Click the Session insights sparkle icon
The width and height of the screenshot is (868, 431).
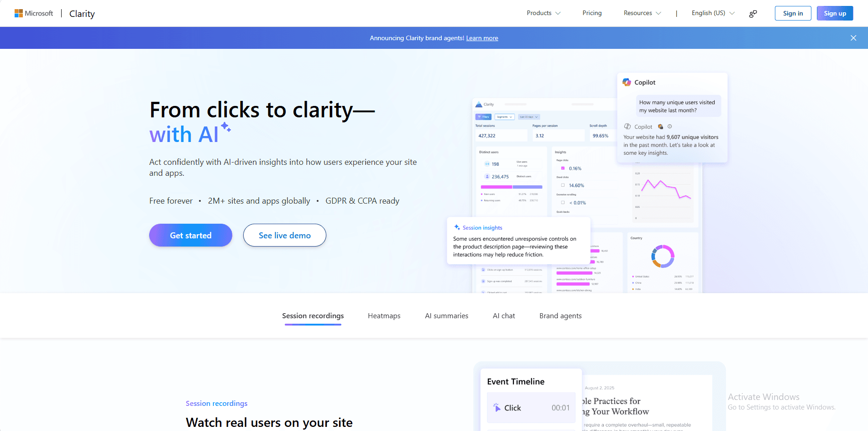(457, 227)
